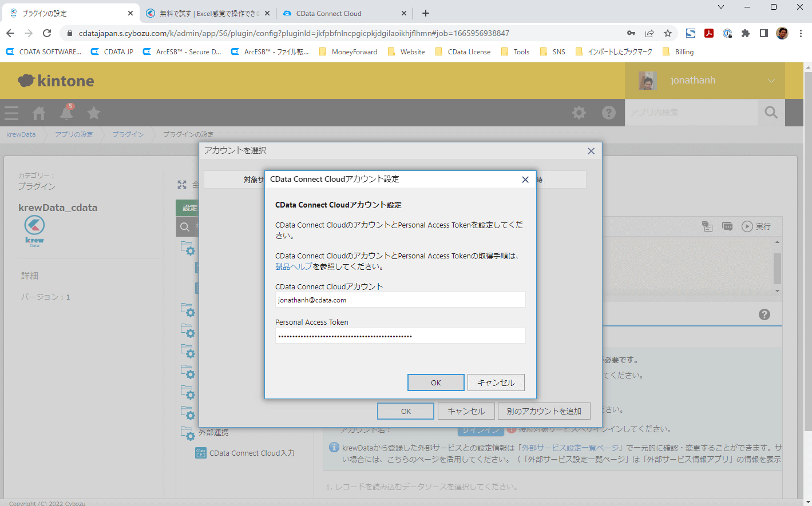Open Chrome tab search chevron
The image size is (812, 506).
click(721, 7)
